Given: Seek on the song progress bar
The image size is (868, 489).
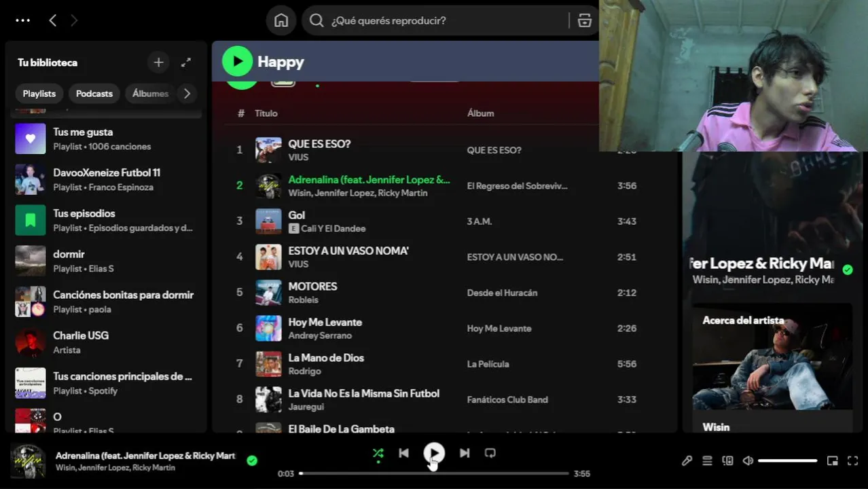Looking at the screenshot, I should pos(434,473).
